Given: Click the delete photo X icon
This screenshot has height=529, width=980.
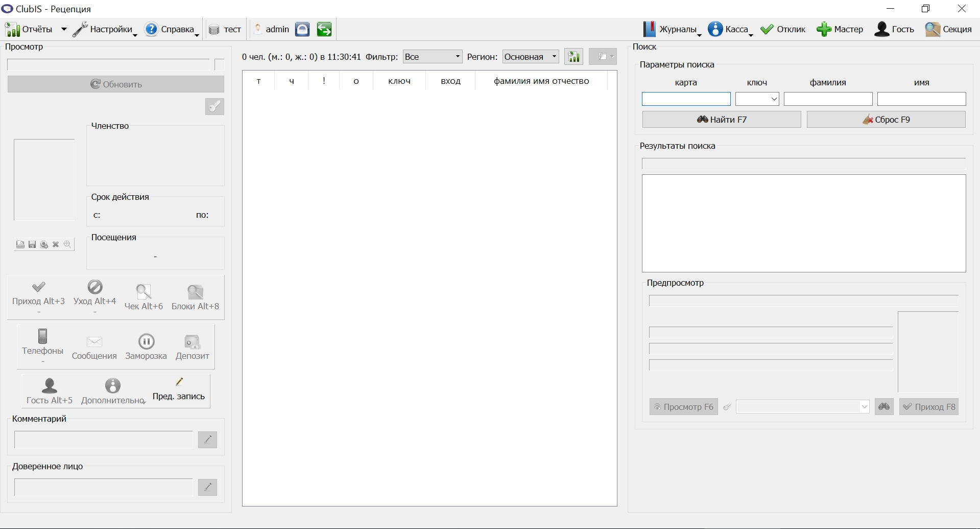Looking at the screenshot, I should pos(56,245).
